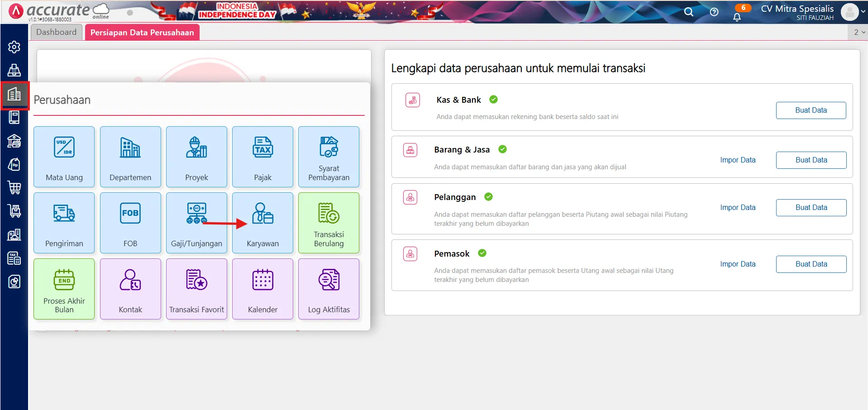
Task: Click the TAX document icon in sidebar
Action: (14, 258)
